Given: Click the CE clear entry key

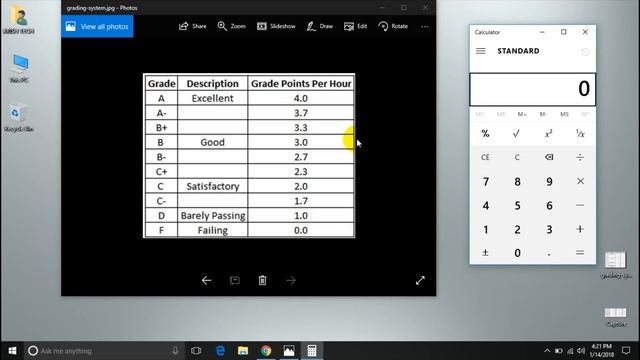Looking at the screenshot, I should click(x=485, y=157).
